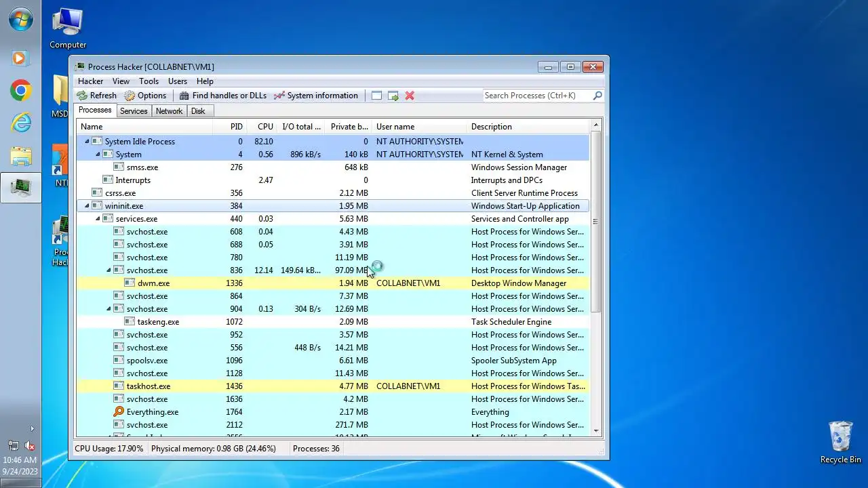The image size is (868, 488).
Task: Open the Users menu
Action: (178, 81)
